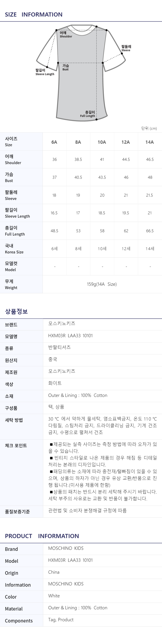This screenshot has width=162, height=644.
Task: Click the t-shirt size diagram image
Action: tap(81, 73)
